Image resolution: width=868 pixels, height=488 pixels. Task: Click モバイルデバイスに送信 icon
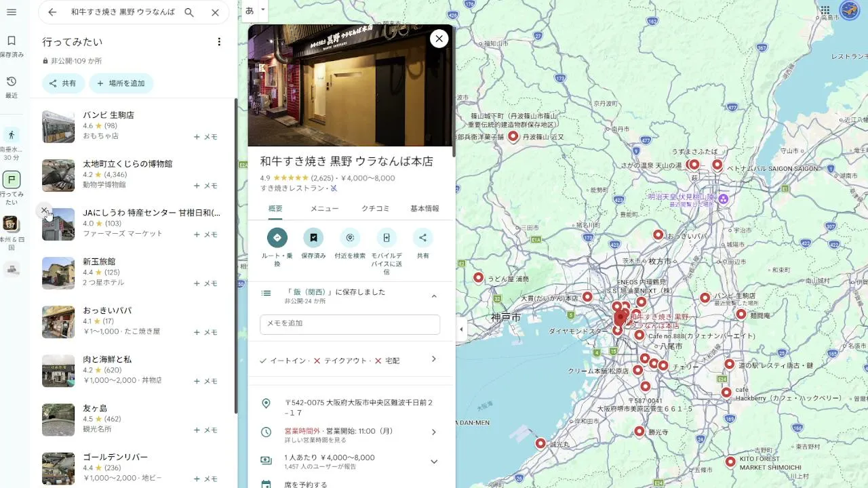pos(387,238)
